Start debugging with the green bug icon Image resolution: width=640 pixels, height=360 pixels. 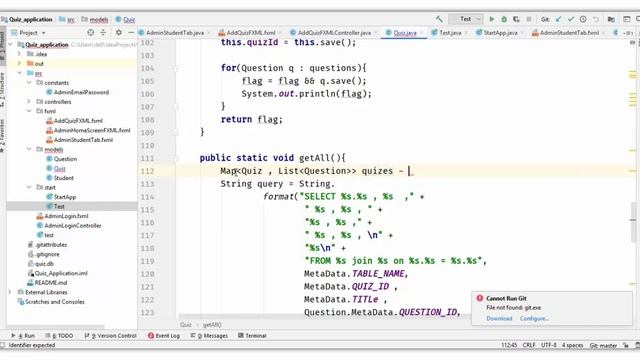[504, 19]
